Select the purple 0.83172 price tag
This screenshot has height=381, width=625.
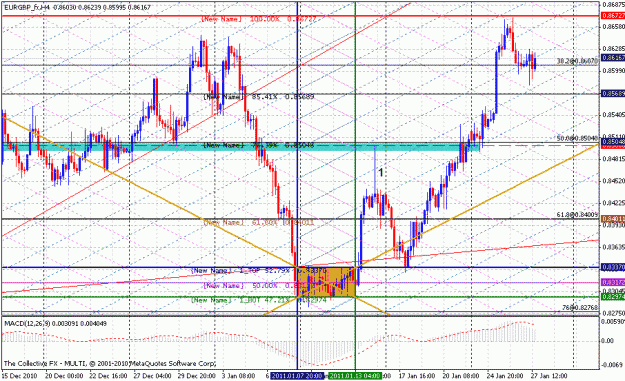[613, 282]
